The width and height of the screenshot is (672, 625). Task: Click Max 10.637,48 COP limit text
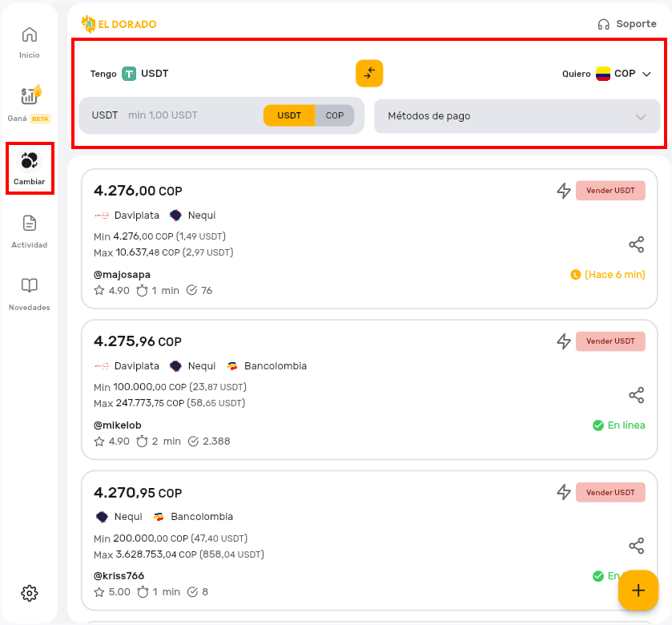coord(163,252)
